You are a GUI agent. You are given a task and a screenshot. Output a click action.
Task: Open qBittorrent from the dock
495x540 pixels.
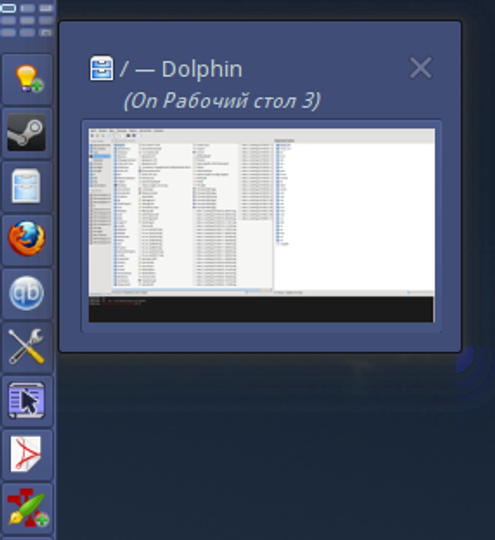click(27, 293)
